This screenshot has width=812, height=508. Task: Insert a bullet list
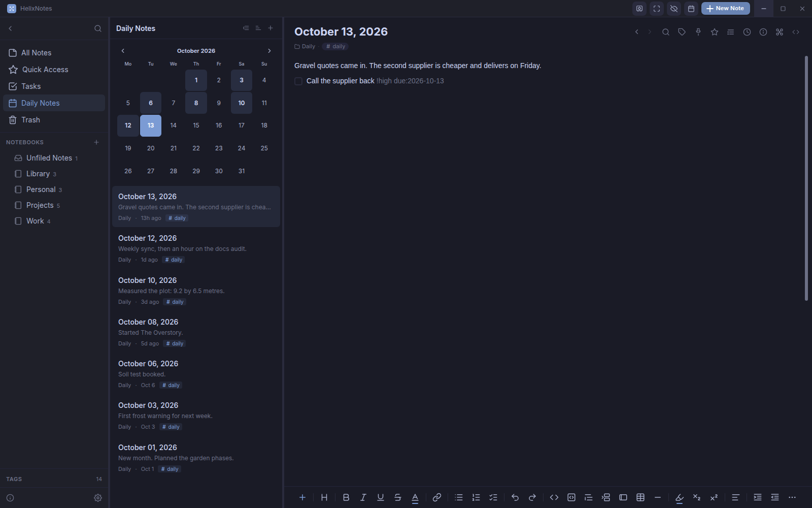(459, 497)
